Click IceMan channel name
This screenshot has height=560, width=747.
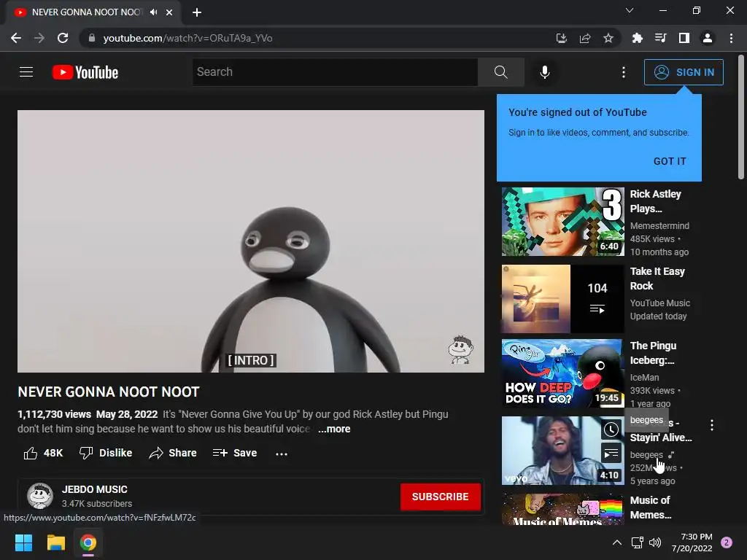click(x=644, y=377)
